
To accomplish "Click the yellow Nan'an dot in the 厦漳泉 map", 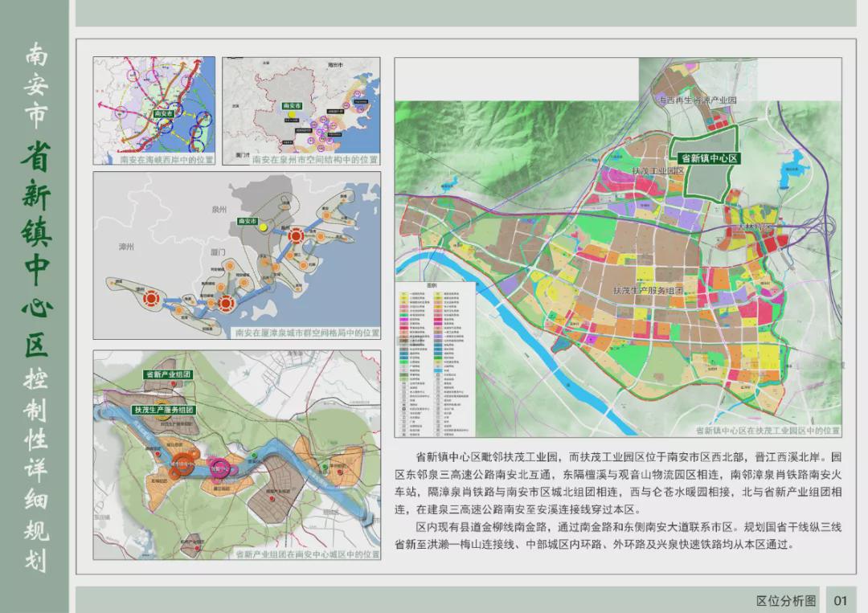I will (263, 229).
